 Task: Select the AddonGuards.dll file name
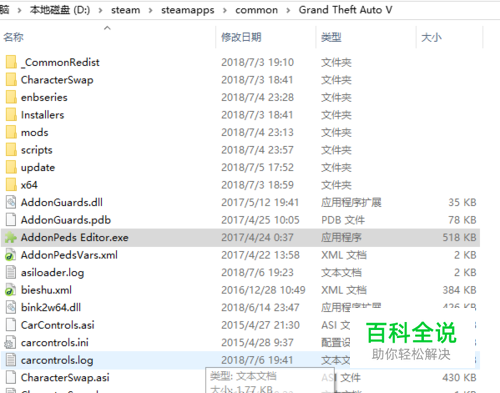[62, 202]
